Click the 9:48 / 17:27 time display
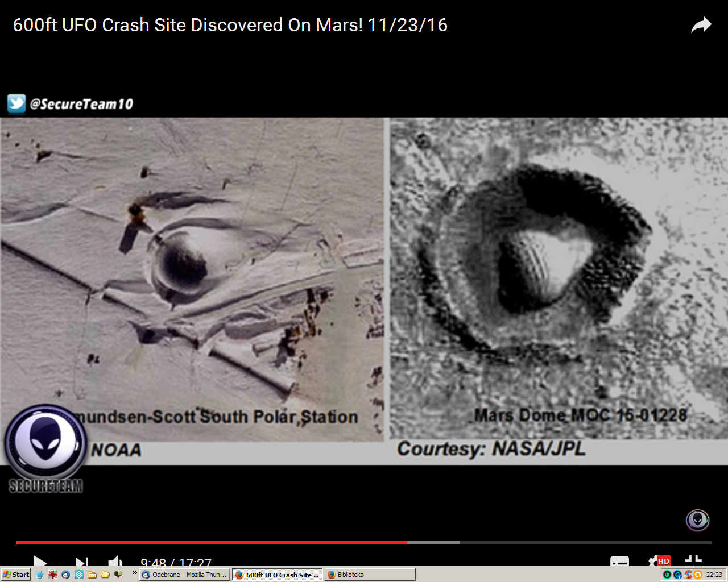This screenshot has width=728, height=582. click(x=176, y=562)
